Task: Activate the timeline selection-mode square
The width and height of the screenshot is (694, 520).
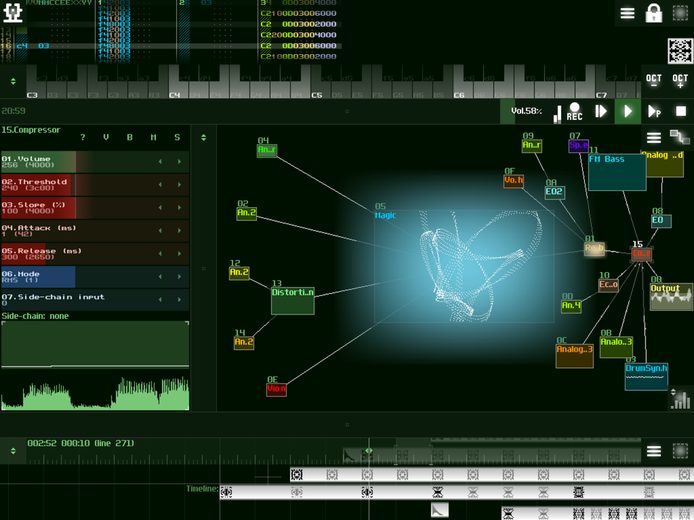Action: click(680, 451)
